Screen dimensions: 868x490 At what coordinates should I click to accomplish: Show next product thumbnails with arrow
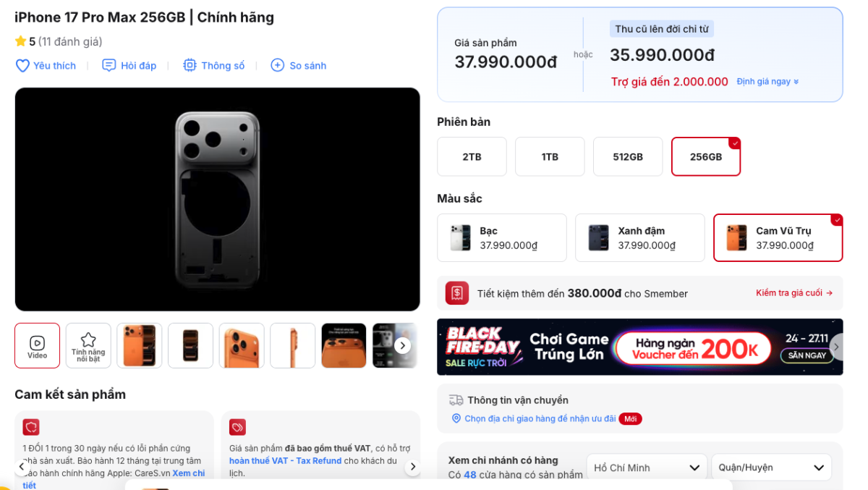(x=404, y=346)
